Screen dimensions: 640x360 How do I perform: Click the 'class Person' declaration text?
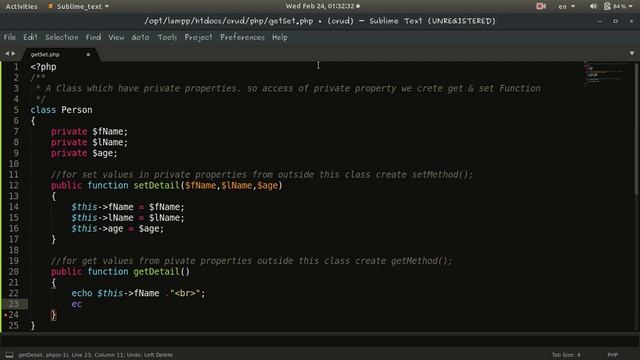coord(61,110)
